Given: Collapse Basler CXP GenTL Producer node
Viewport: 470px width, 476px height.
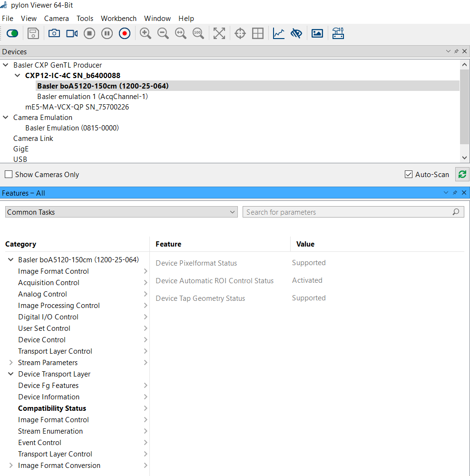Looking at the screenshot, I should (x=6, y=65).
